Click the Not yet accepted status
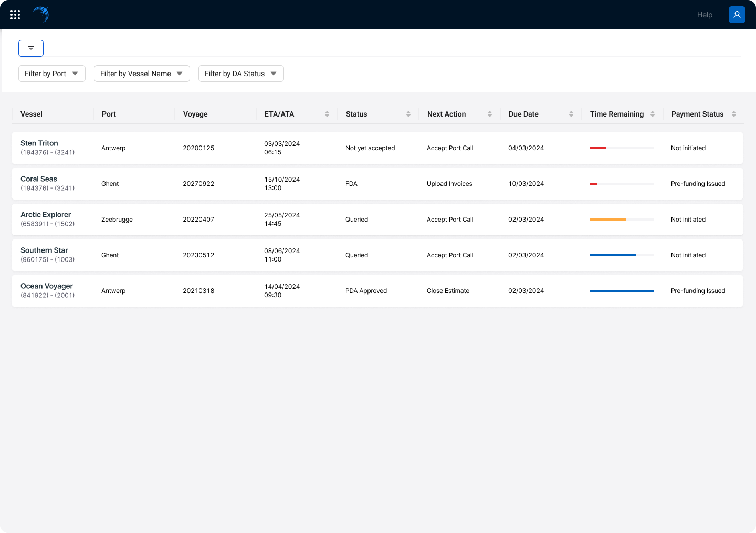The height and width of the screenshot is (533, 756). (x=370, y=148)
